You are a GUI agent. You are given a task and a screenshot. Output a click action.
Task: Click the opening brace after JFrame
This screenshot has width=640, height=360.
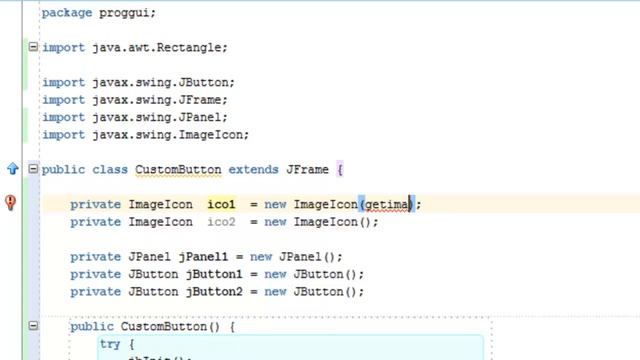coord(340,170)
